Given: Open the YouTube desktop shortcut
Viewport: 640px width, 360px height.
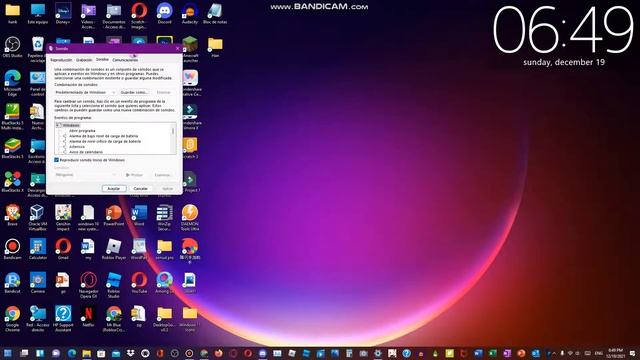Looking at the screenshot, I should [139, 282].
